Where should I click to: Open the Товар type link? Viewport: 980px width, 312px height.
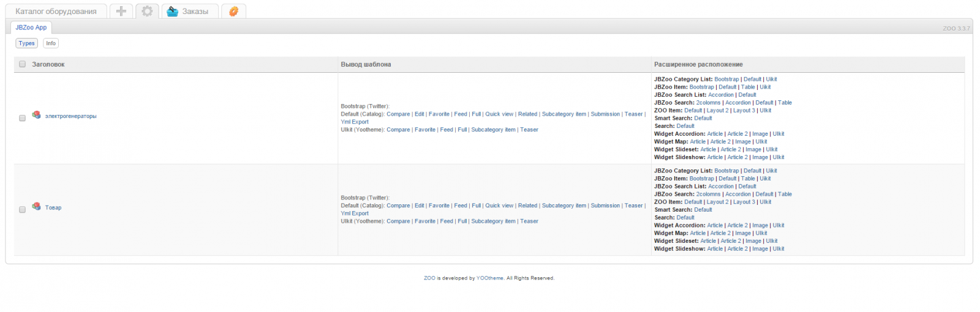tap(53, 208)
